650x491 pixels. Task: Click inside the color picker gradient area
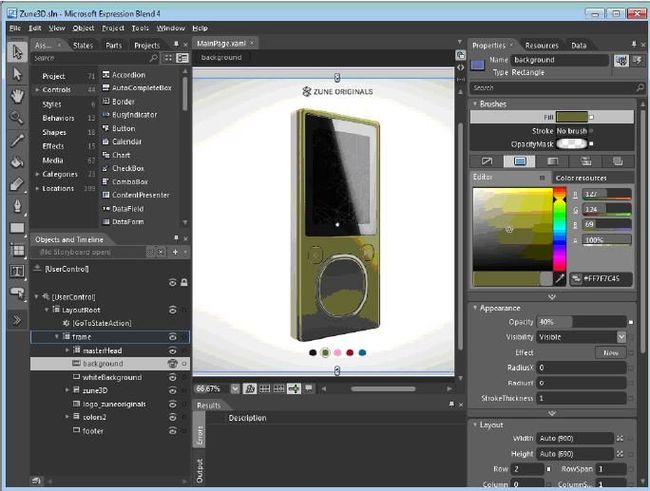point(513,229)
